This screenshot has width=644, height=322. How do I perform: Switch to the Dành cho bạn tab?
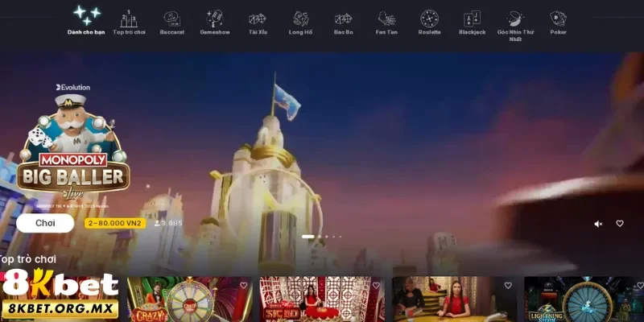pos(86,22)
